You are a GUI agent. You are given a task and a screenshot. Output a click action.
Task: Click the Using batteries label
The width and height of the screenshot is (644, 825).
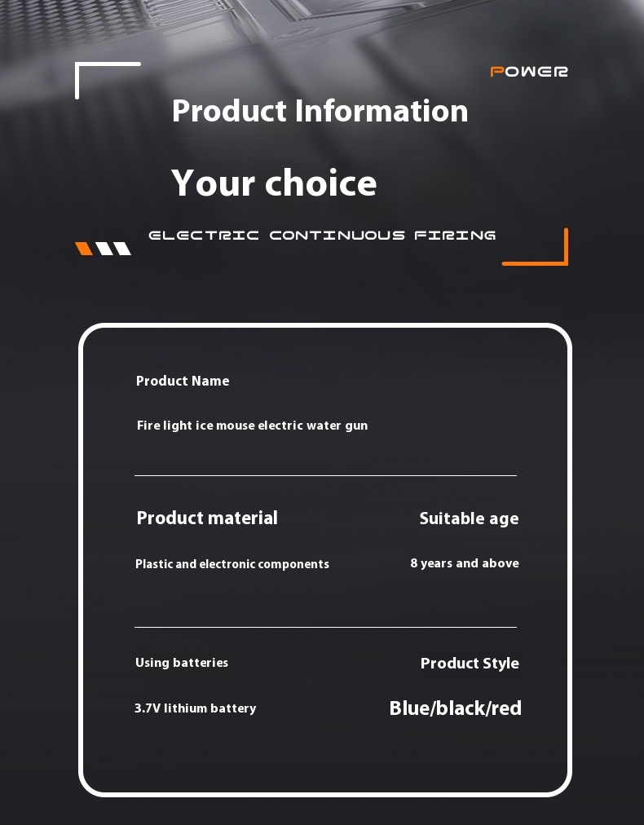[x=182, y=663]
